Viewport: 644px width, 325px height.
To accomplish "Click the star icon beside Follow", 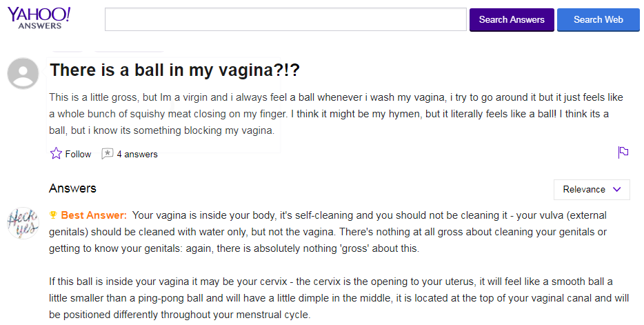I will tap(56, 154).
